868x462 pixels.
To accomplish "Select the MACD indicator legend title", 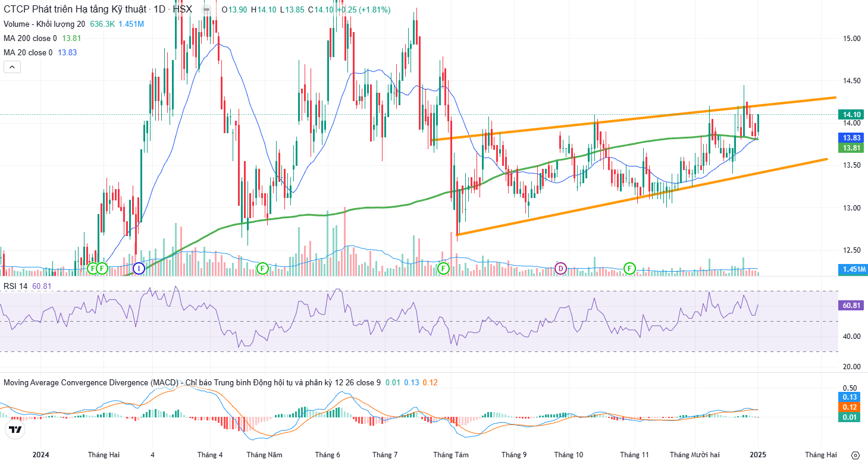I will click(192, 382).
